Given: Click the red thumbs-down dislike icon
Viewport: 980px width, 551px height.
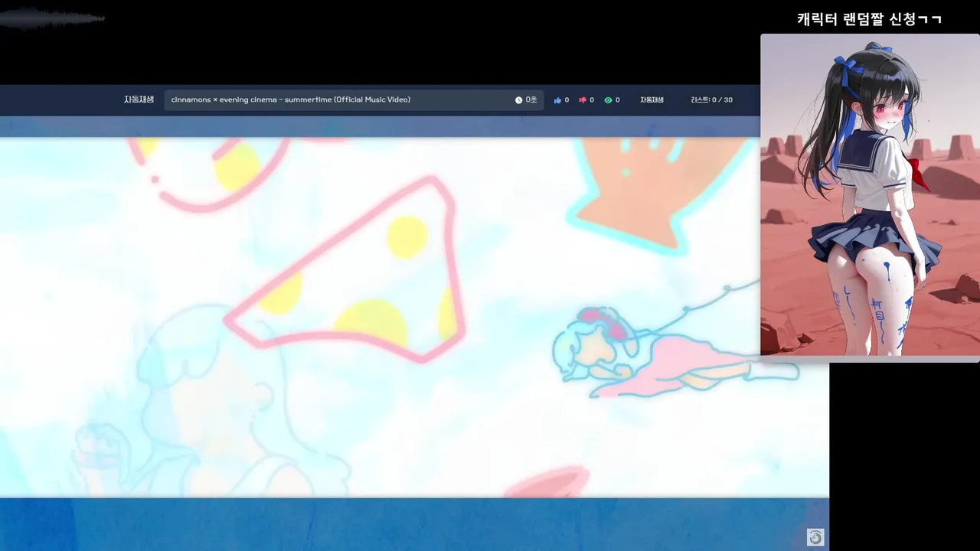Looking at the screenshot, I should [x=583, y=100].
